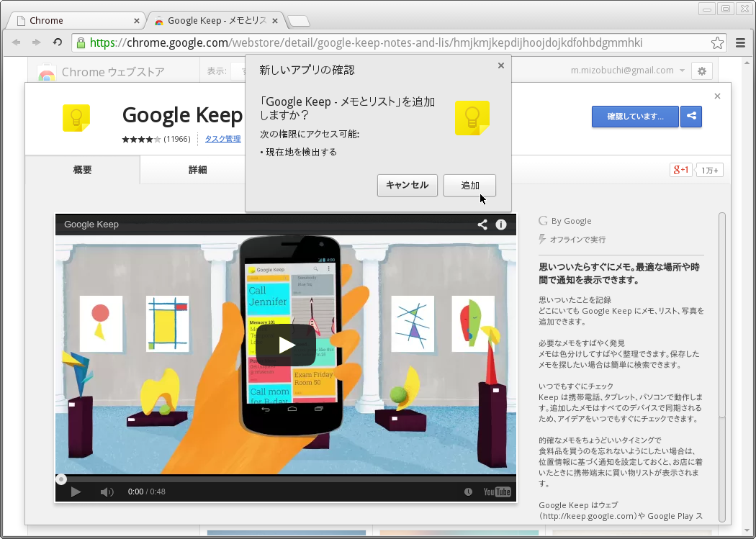Click the blue share button
This screenshot has width=756, height=539.
coord(691,117)
